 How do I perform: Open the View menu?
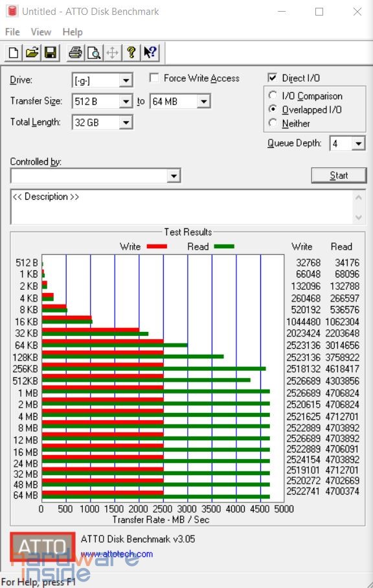pos(41,32)
